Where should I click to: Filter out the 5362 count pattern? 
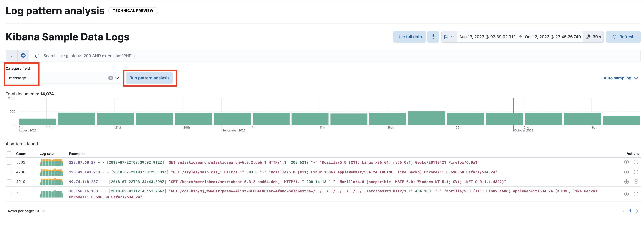636,162
